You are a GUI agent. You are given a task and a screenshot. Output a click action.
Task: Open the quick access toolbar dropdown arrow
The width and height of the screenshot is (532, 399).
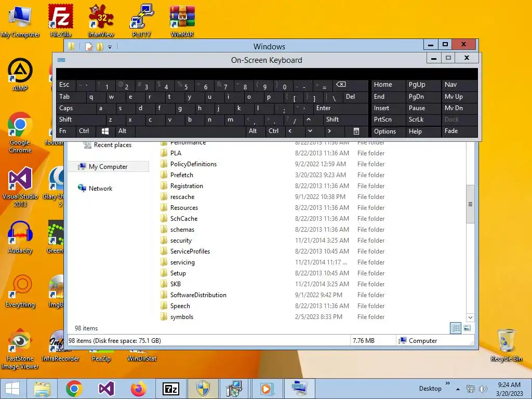click(110, 47)
